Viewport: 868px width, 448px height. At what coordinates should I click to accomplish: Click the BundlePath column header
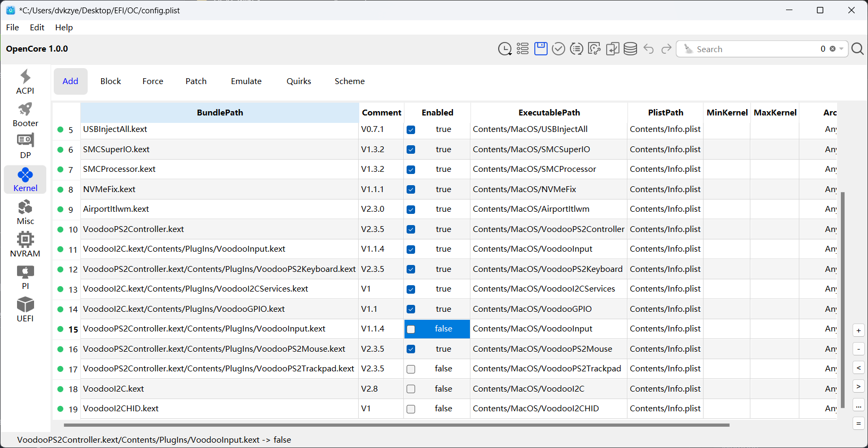coord(220,112)
